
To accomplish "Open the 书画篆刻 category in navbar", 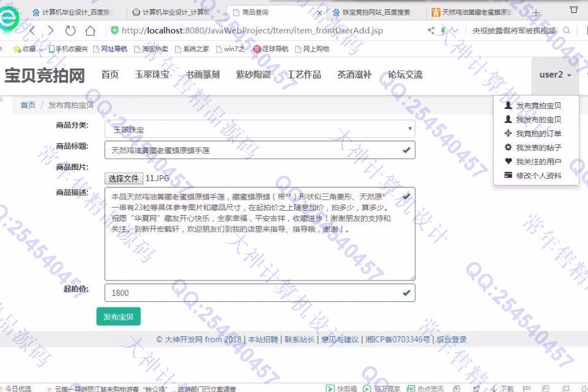I will 203,74.
